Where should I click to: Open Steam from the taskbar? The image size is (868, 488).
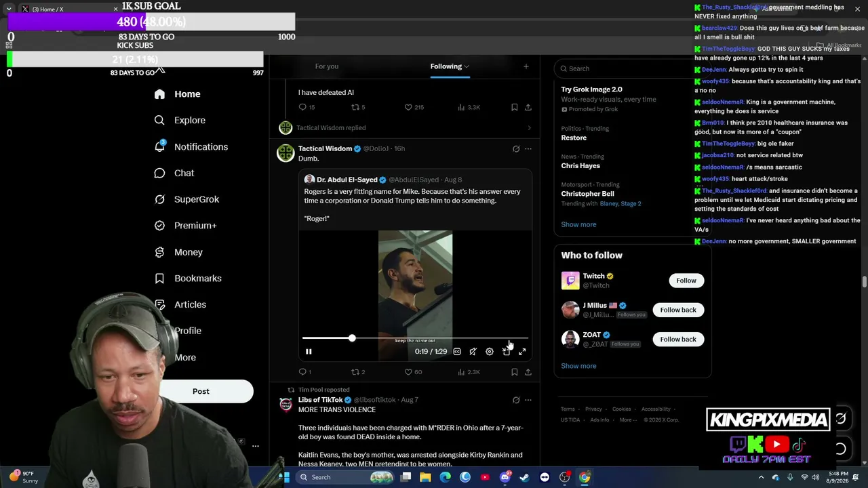click(x=525, y=477)
